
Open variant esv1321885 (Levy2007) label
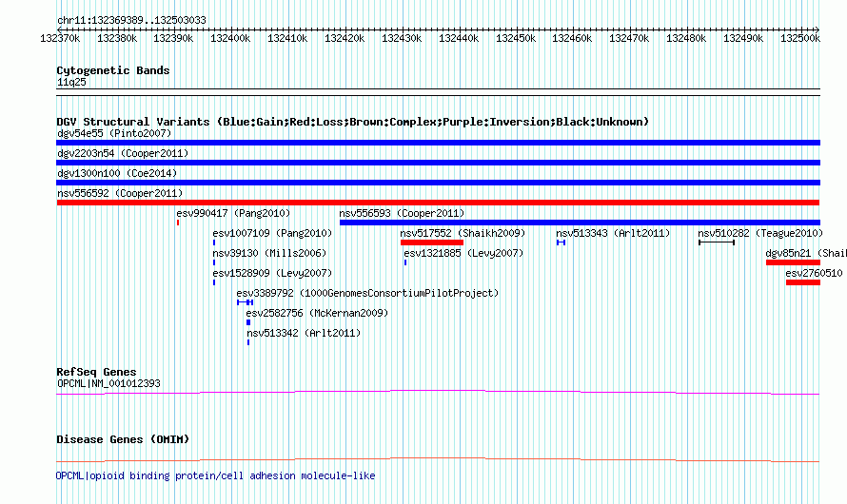464,253
